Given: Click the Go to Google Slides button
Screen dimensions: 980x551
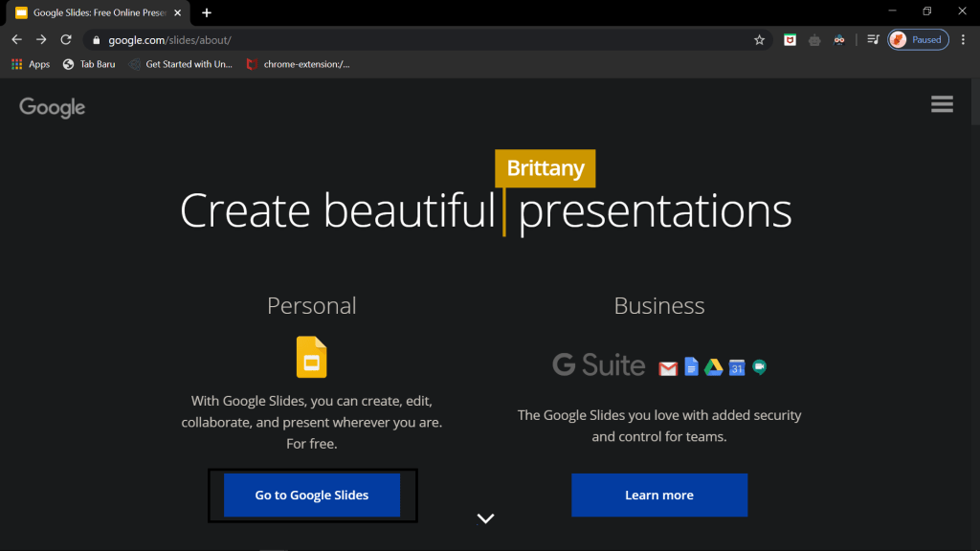Looking at the screenshot, I should pos(312,496).
